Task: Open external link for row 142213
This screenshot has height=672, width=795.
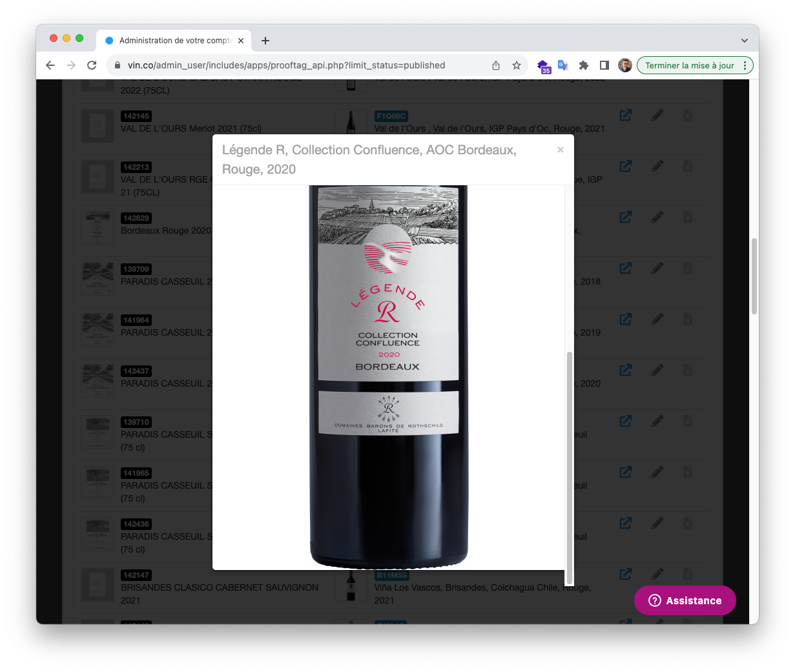Action: (626, 166)
